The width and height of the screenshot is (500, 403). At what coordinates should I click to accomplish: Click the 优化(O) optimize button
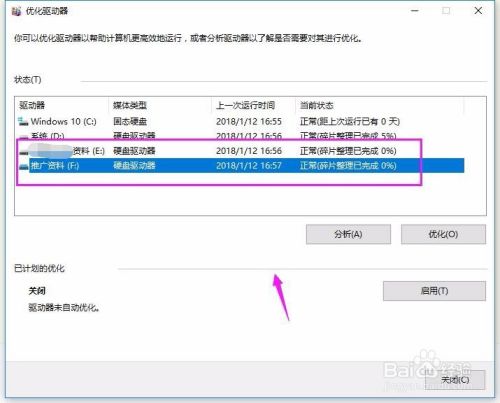click(x=443, y=234)
